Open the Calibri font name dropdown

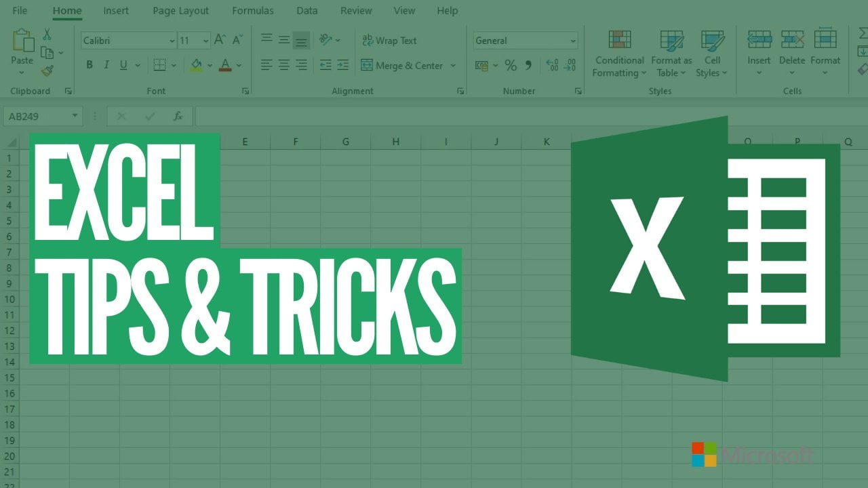(x=172, y=41)
